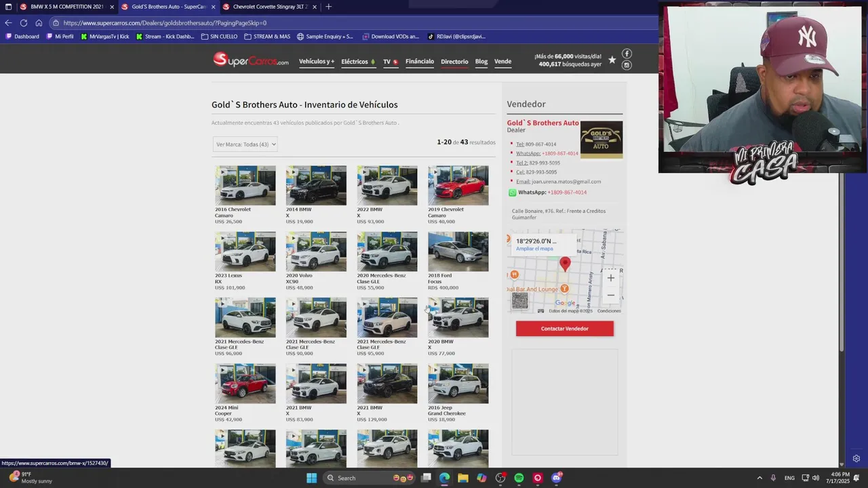Open the 2016 Jeep Grand Cherokee thumbnail
The image size is (868, 488).
point(458,384)
